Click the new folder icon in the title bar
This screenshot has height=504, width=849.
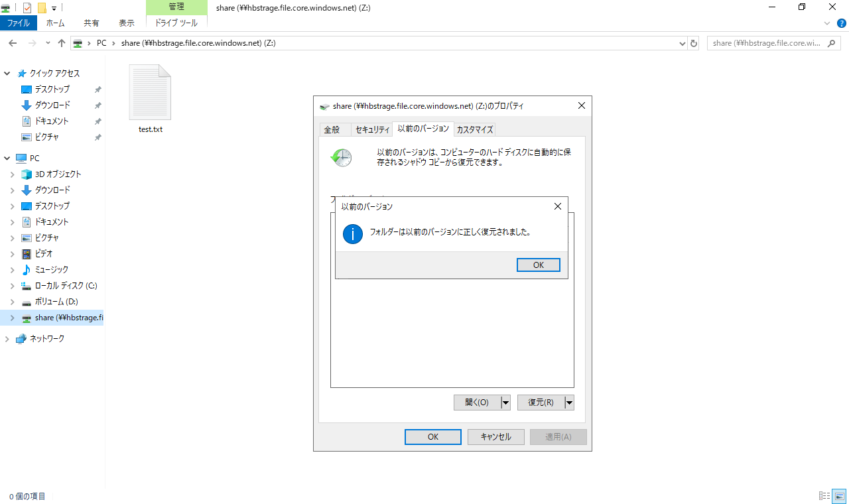(x=42, y=8)
